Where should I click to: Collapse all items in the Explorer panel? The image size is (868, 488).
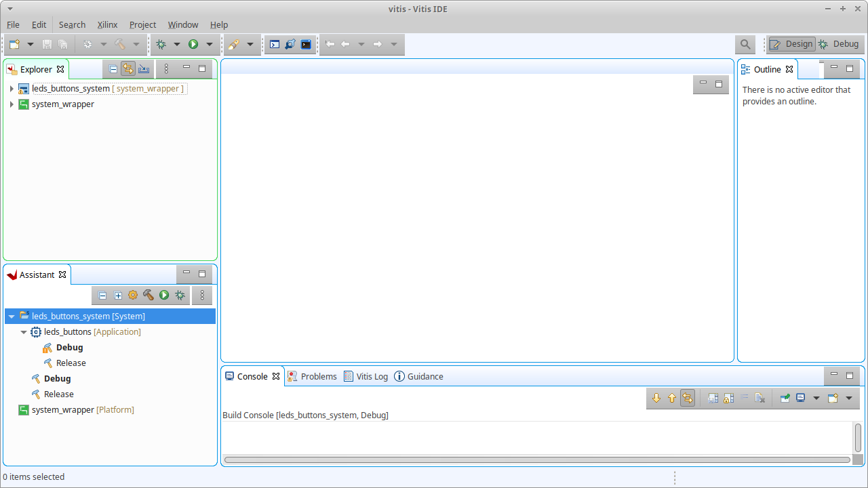click(x=113, y=68)
